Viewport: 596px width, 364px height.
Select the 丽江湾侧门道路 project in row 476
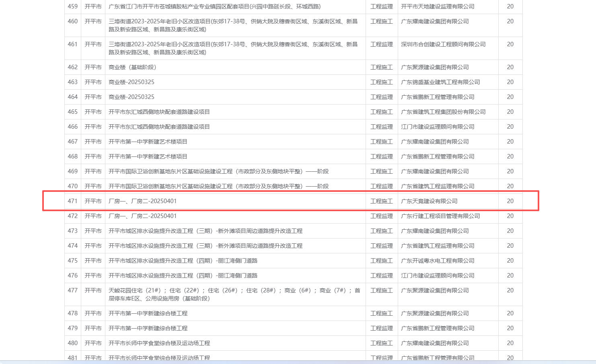(183, 276)
